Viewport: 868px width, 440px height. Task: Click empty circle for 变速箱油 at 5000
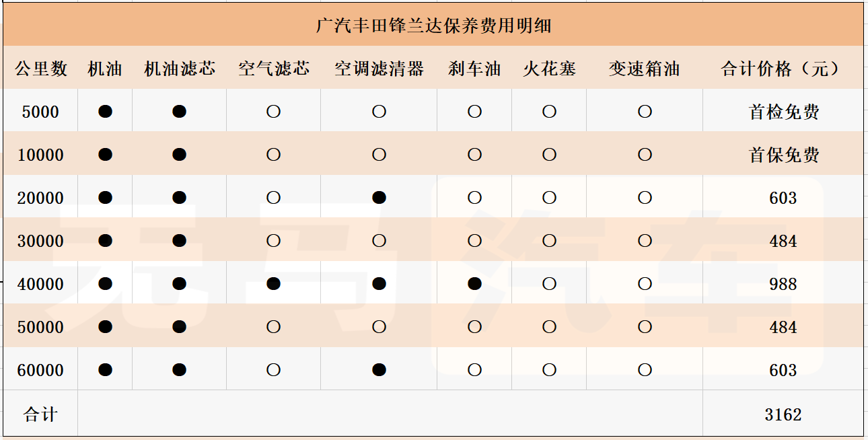pyautogui.click(x=645, y=112)
